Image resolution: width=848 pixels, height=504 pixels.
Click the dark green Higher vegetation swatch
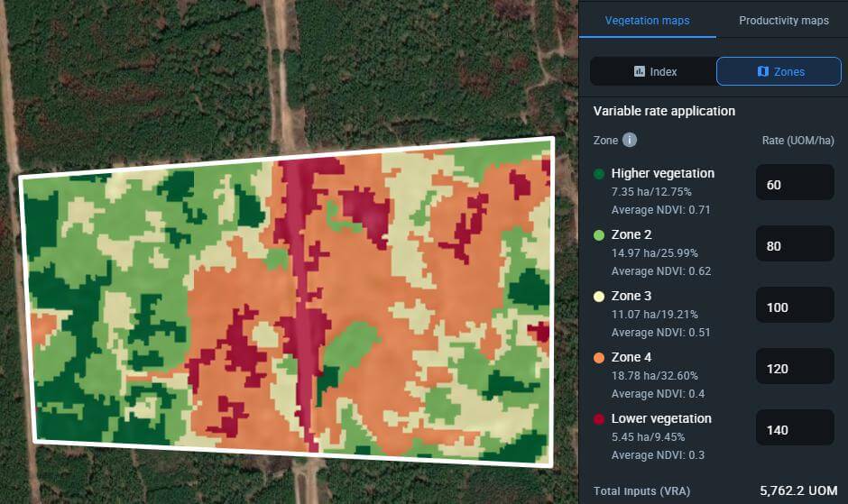click(x=599, y=174)
